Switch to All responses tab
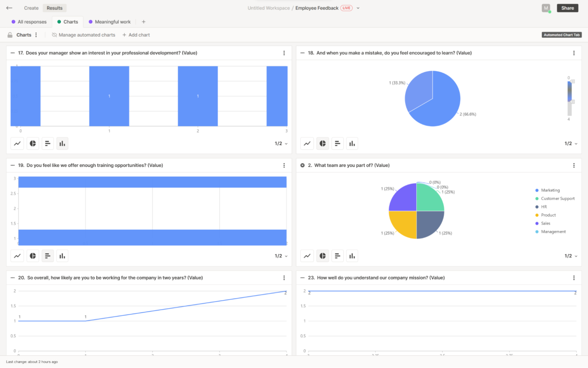The height and width of the screenshot is (368, 588). pos(29,22)
